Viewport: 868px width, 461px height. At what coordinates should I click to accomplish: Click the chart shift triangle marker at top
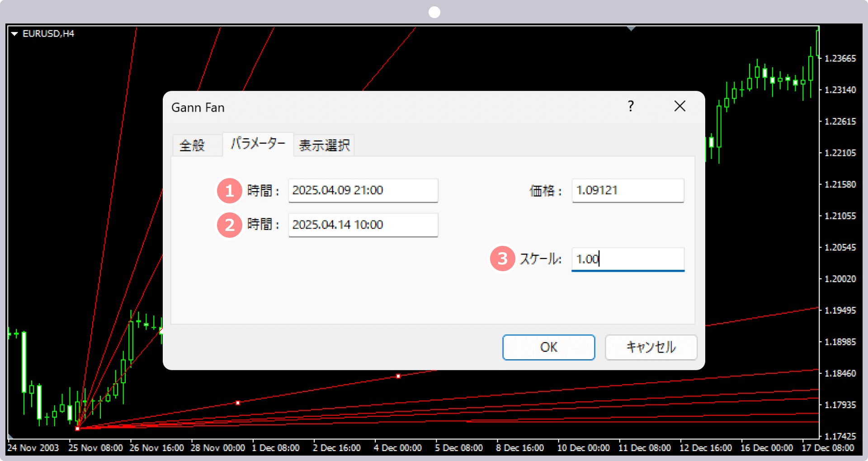tap(631, 29)
